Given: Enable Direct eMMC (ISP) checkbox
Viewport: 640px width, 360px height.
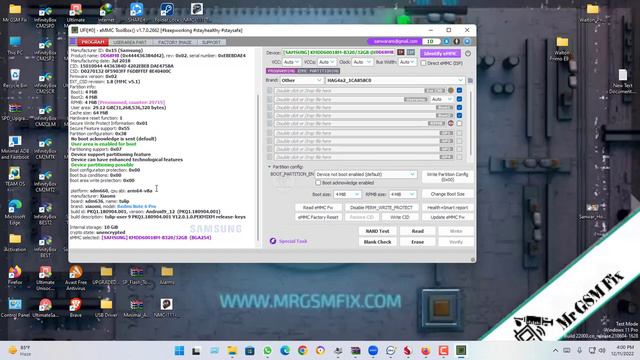Looking at the screenshot, I should coord(423,63).
